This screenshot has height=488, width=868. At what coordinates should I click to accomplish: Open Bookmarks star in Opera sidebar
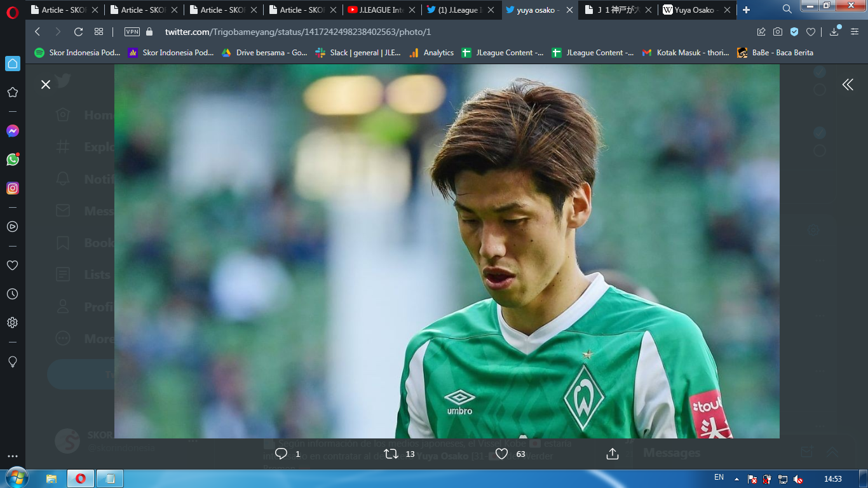pos(13,92)
